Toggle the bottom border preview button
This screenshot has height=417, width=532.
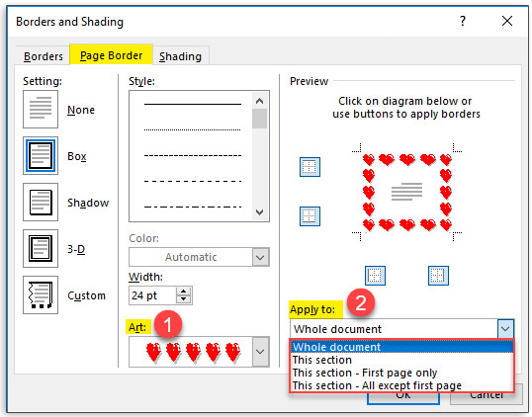tap(310, 216)
